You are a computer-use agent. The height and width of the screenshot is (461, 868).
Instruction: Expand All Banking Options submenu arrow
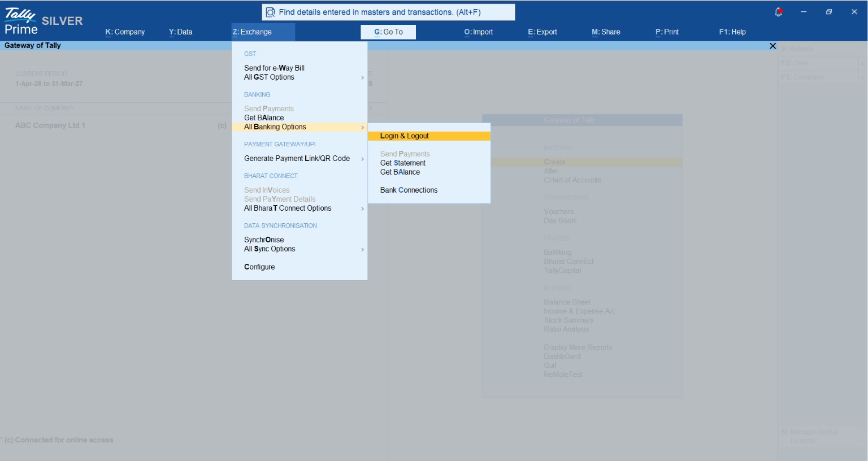tap(362, 127)
